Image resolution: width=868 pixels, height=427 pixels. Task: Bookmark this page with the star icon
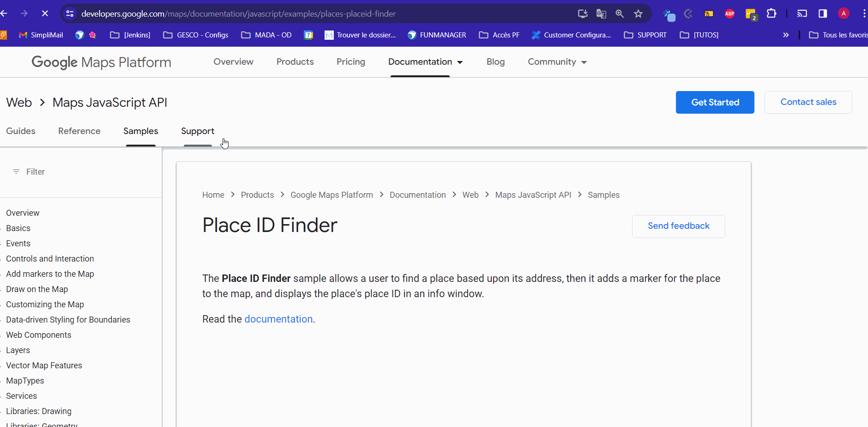click(x=638, y=14)
